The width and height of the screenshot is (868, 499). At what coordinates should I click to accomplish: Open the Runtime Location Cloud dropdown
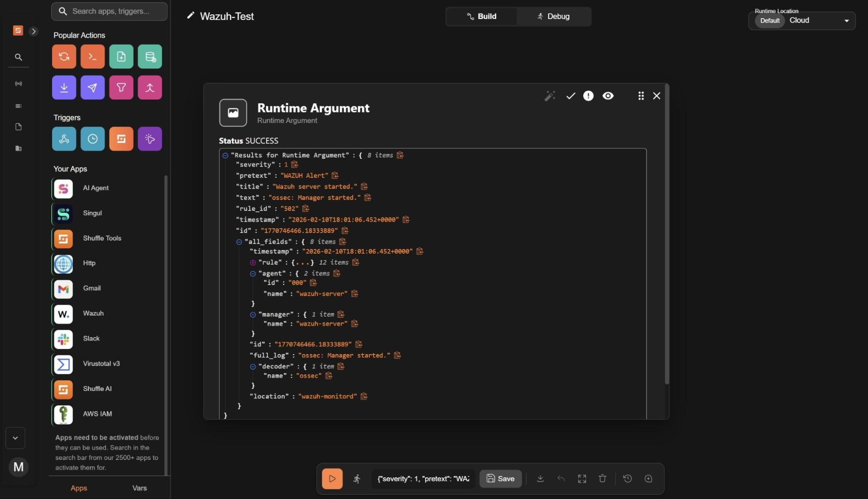[846, 20]
